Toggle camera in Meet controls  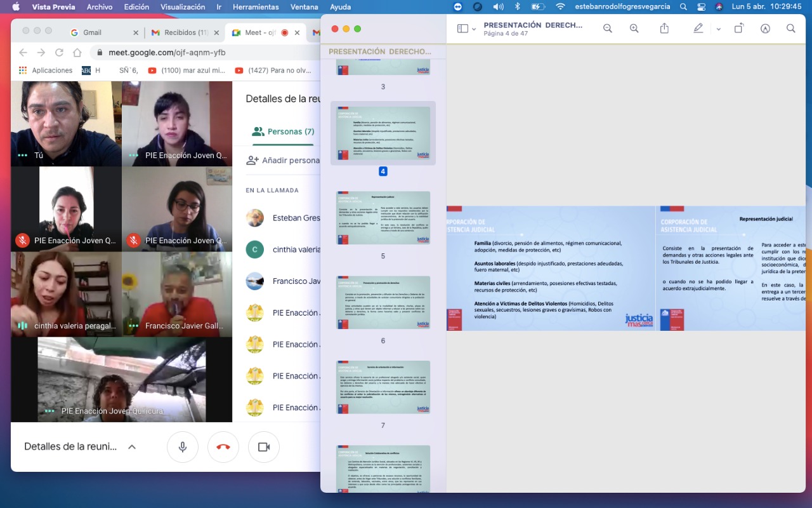click(x=264, y=447)
